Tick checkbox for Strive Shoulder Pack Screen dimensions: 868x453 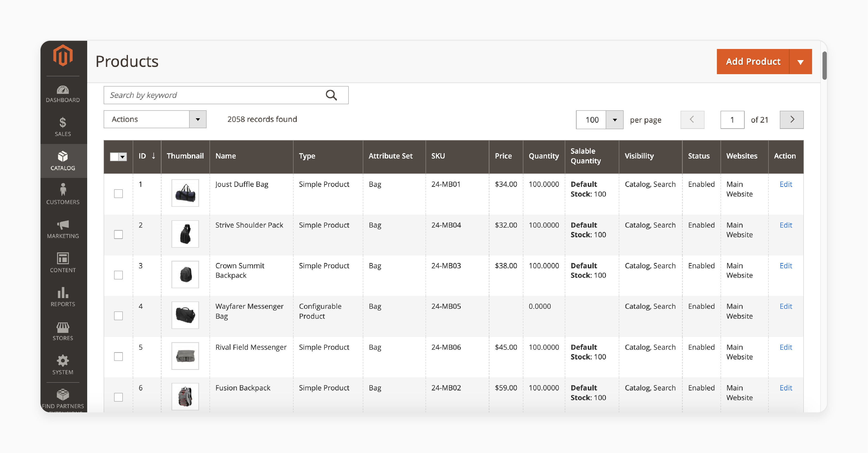tap(118, 234)
